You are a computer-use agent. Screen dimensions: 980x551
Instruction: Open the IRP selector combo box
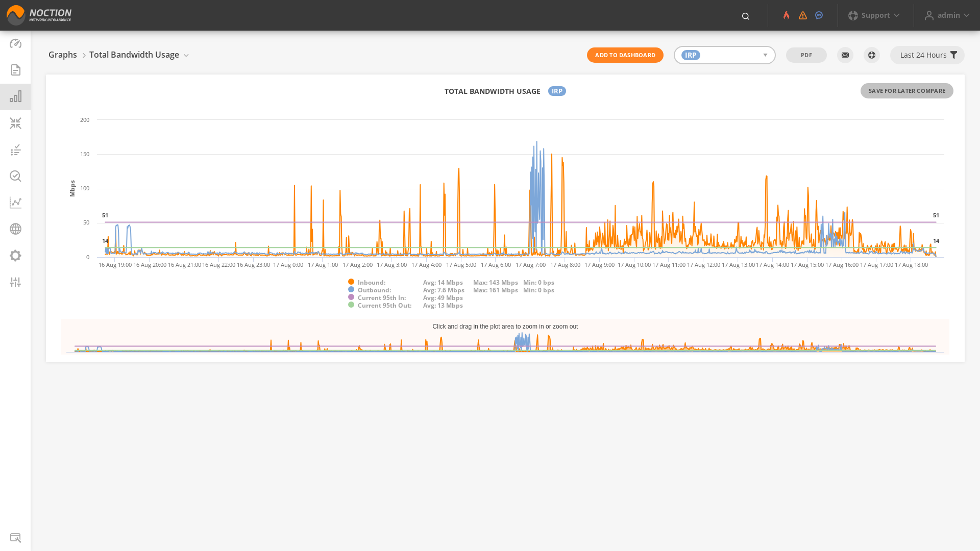(725, 55)
